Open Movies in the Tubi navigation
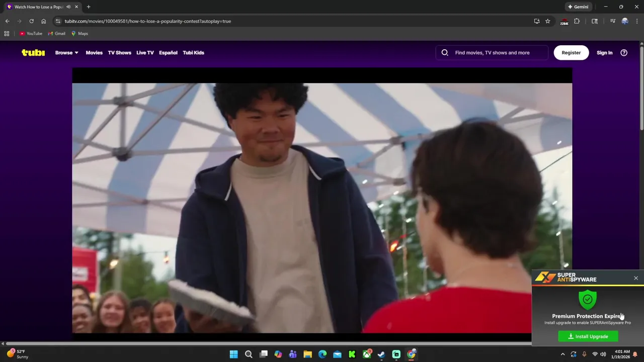 (x=94, y=53)
